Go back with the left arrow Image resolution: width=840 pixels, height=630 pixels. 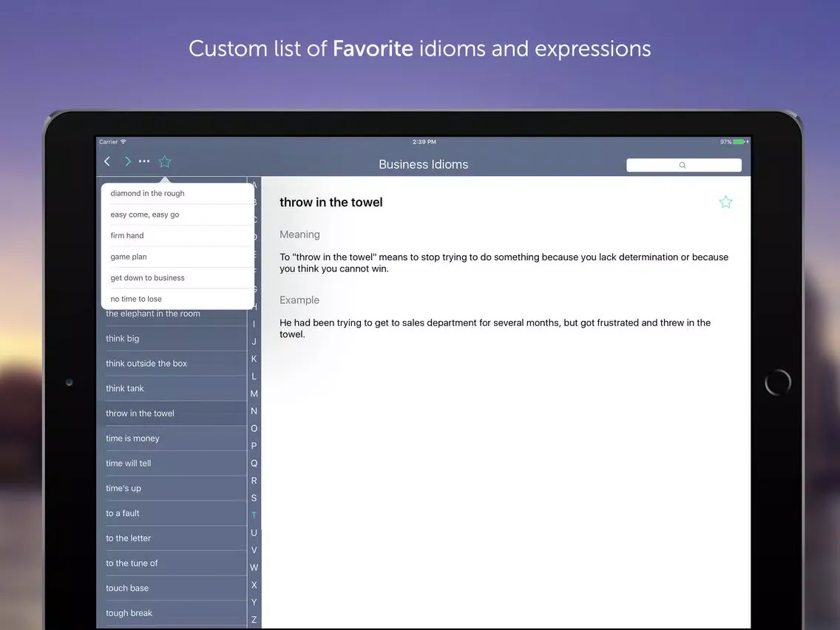point(107,161)
